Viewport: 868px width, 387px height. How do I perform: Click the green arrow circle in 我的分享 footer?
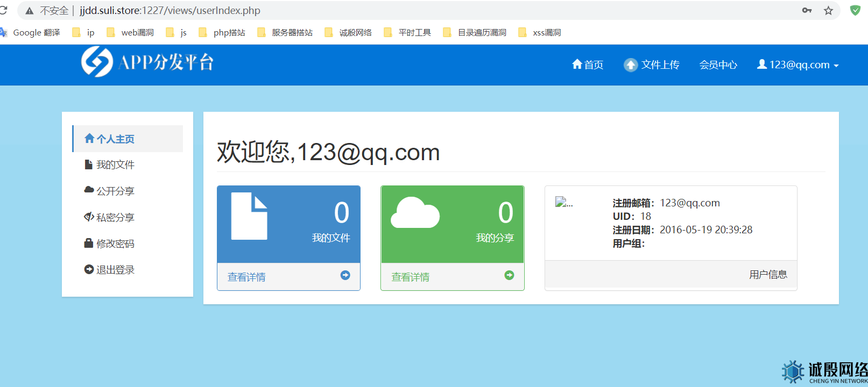coord(509,275)
